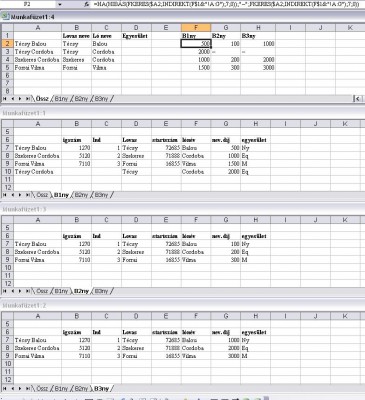Switch to B1ny tab in Munkafüzet1:4 window
Image resolution: width=365 pixels, height=400 pixels.
pos(61,99)
